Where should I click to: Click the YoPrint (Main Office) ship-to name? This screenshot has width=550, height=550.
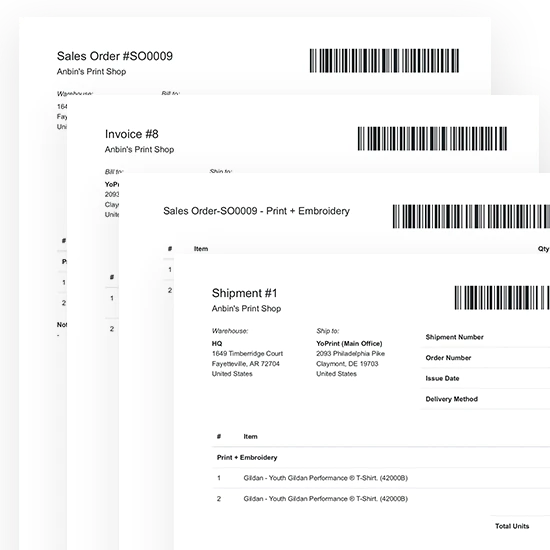(x=349, y=343)
